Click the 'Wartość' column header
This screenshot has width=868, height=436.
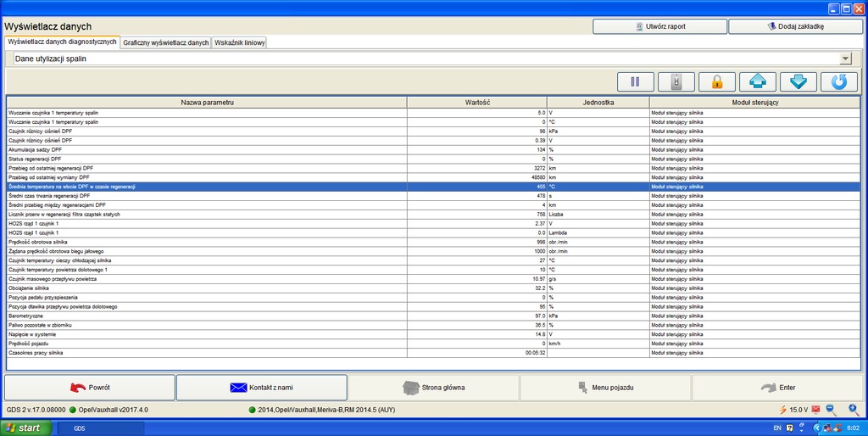477,103
